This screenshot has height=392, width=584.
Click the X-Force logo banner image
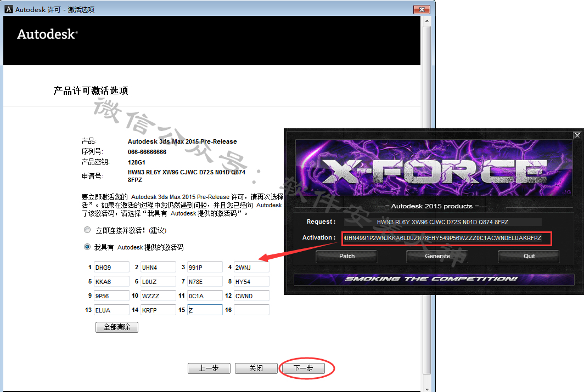(434, 168)
